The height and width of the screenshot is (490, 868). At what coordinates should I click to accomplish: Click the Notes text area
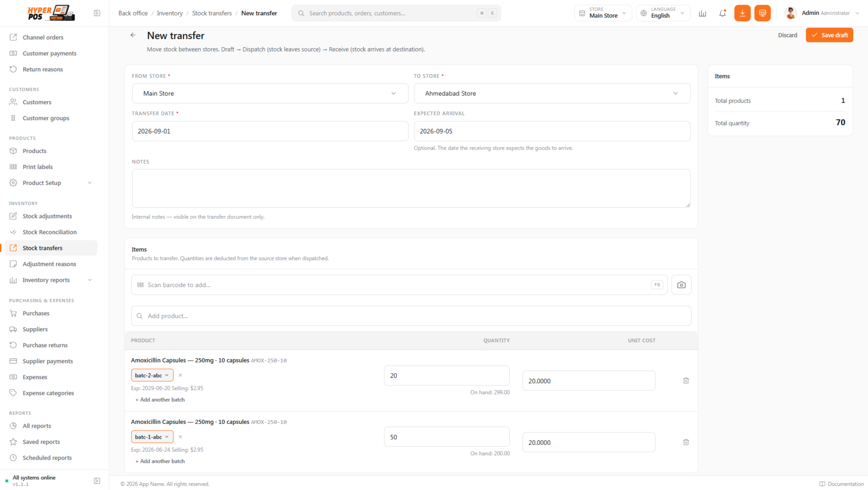coord(411,188)
